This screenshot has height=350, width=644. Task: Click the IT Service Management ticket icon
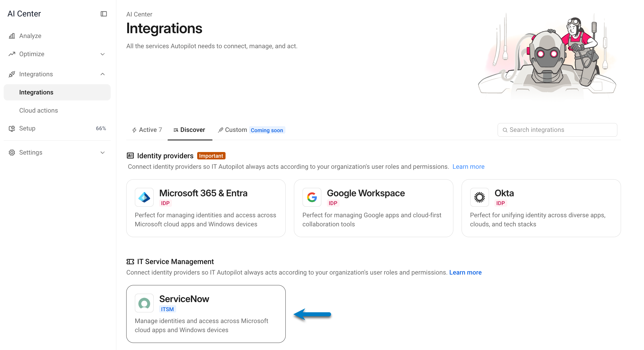pyautogui.click(x=130, y=262)
